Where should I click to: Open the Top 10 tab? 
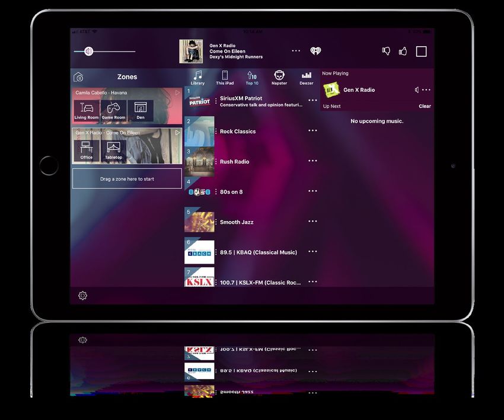252,78
